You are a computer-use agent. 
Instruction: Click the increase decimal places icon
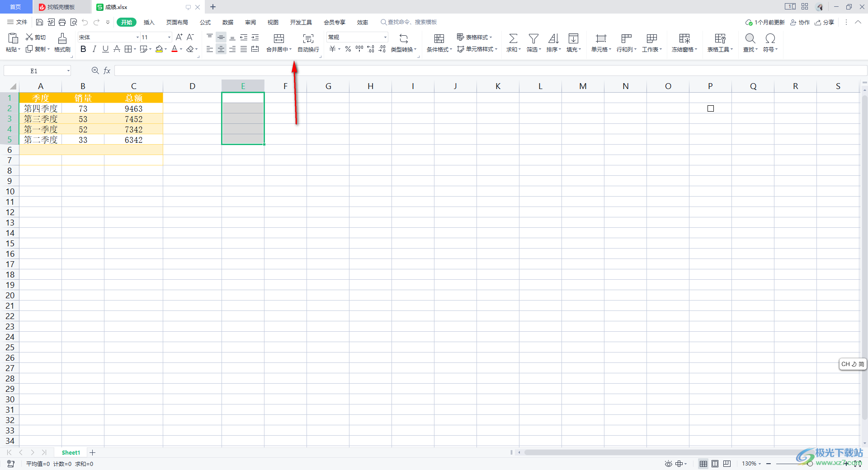(371, 49)
